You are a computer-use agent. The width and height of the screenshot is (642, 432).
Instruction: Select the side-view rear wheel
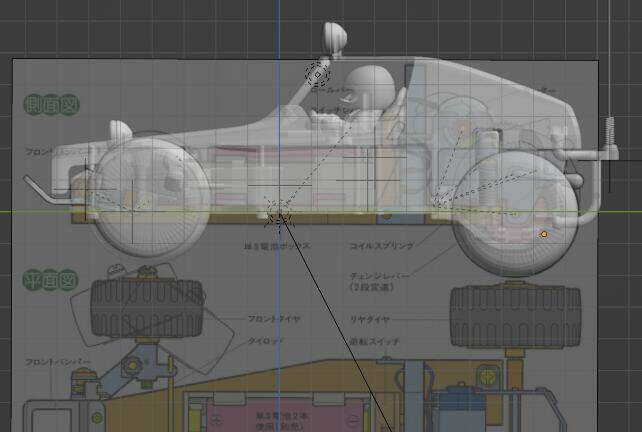(513, 213)
